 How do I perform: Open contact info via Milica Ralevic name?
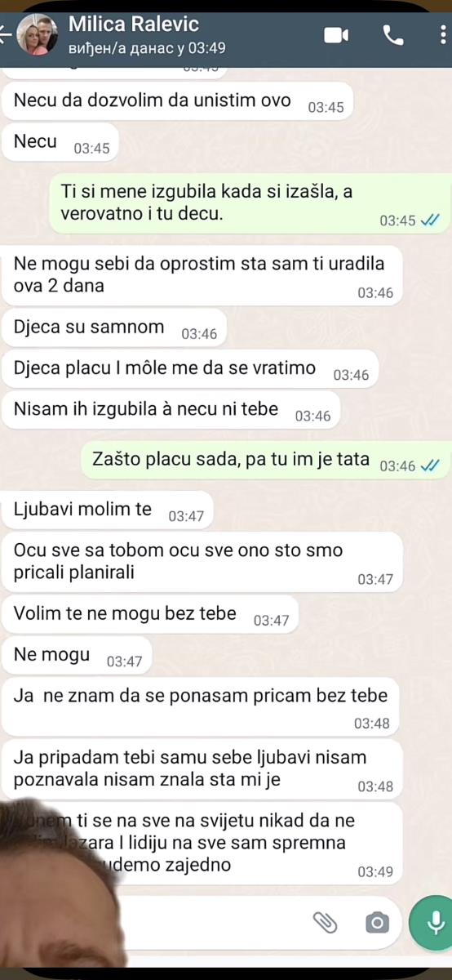(133, 24)
